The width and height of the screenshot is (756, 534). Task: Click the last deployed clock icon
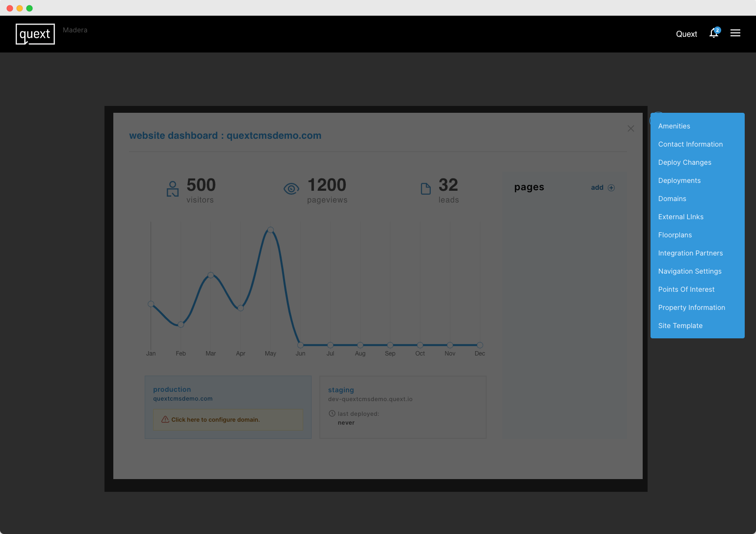click(x=332, y=413)
